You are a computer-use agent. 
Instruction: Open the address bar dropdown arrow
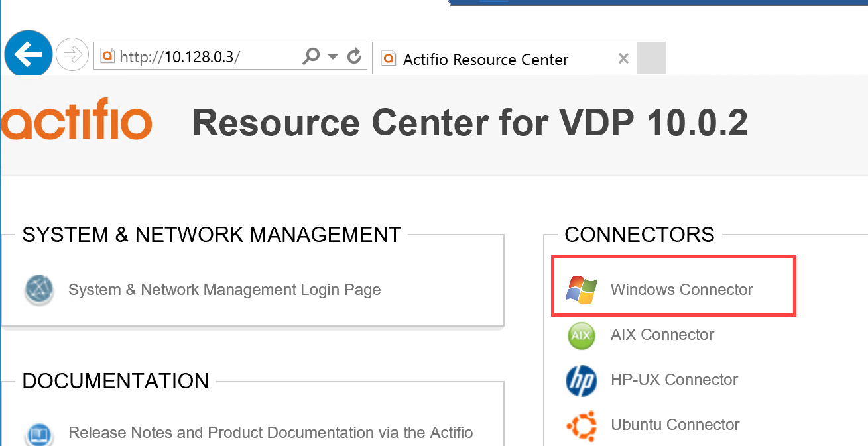click(x=333, y=56)
